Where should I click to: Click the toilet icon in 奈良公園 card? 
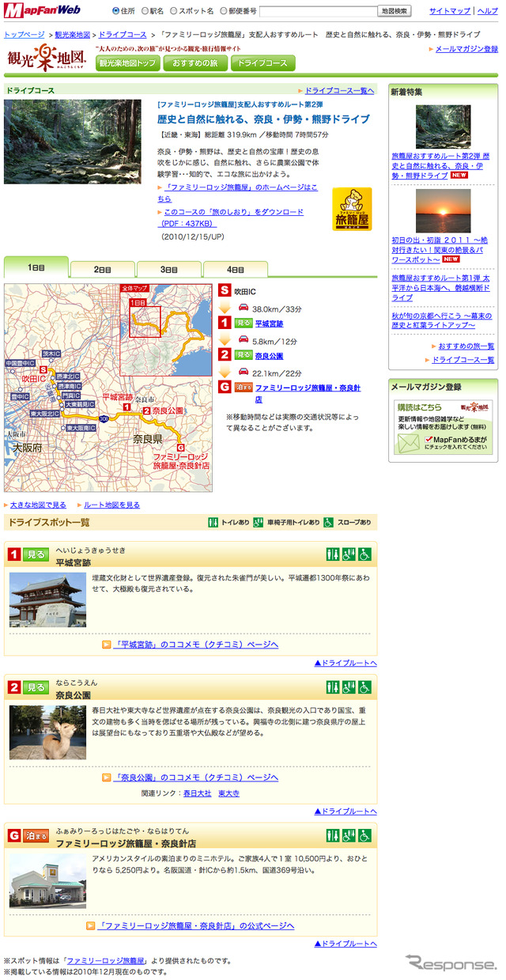point(333,687)
